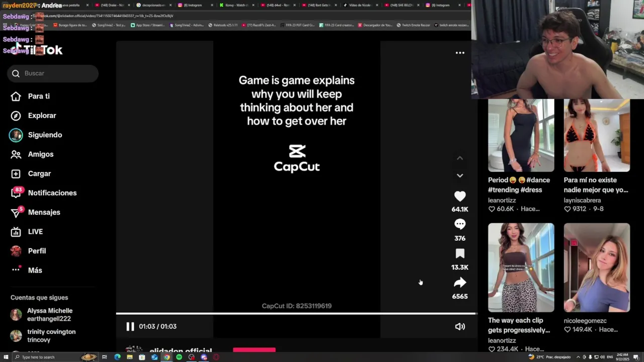
Task: Go to the previous video arrow
Action: pos(460,158)
